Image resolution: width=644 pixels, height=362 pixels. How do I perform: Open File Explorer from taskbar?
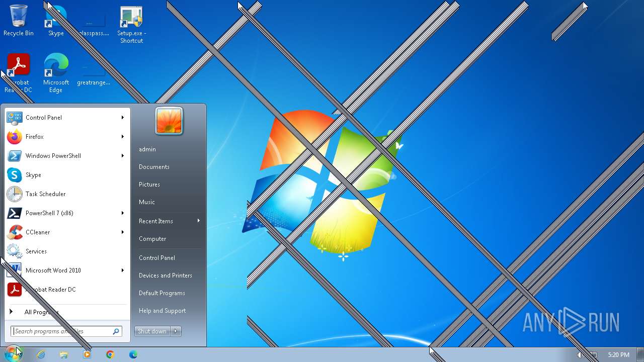point(64,354)
